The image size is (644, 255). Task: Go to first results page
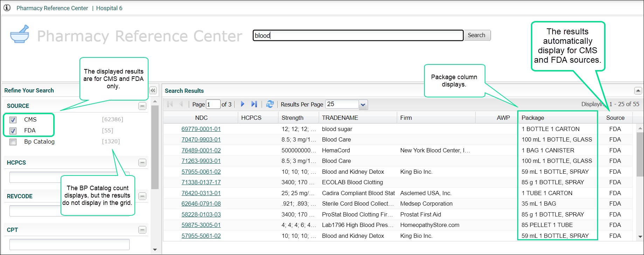[x=170, y=104]
